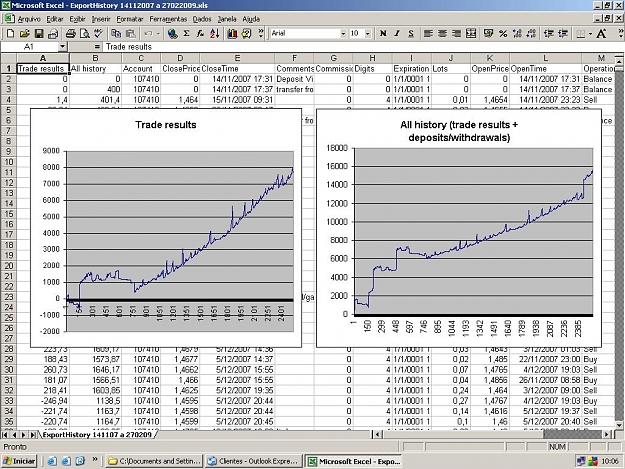This screenshot has width=625, height=469.
Task: Open the Exibir menu
Action: pyautogui.click(x=77, y=19)
